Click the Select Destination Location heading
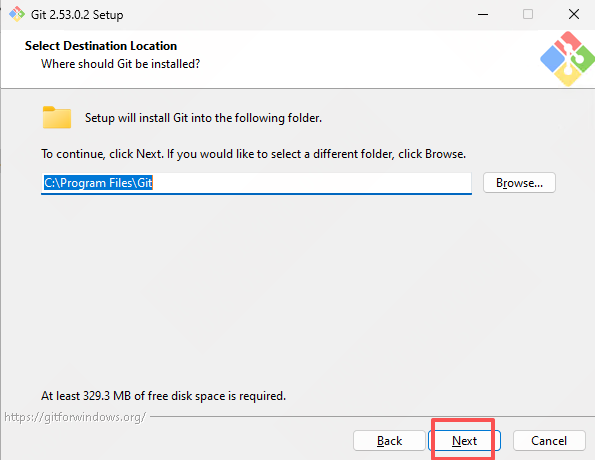This screenshot has width=595, height=460. 101,46
